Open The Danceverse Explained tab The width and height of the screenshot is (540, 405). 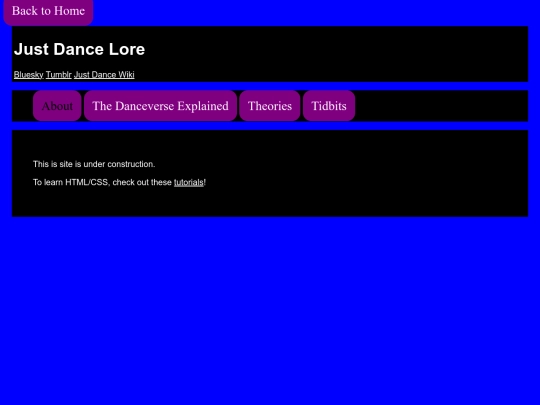(160, 106)
